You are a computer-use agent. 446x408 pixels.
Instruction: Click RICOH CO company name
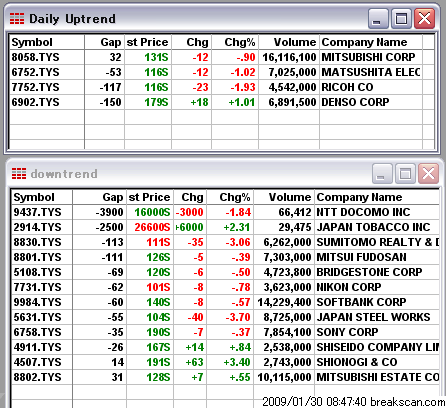click(x=347, y=87)
